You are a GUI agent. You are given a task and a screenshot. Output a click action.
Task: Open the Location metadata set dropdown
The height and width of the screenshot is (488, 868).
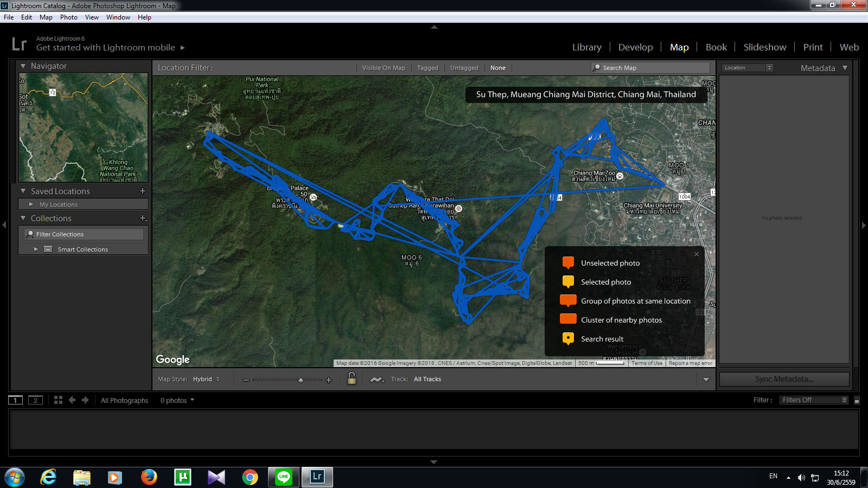pyautogui.click(x=747, y=68)
